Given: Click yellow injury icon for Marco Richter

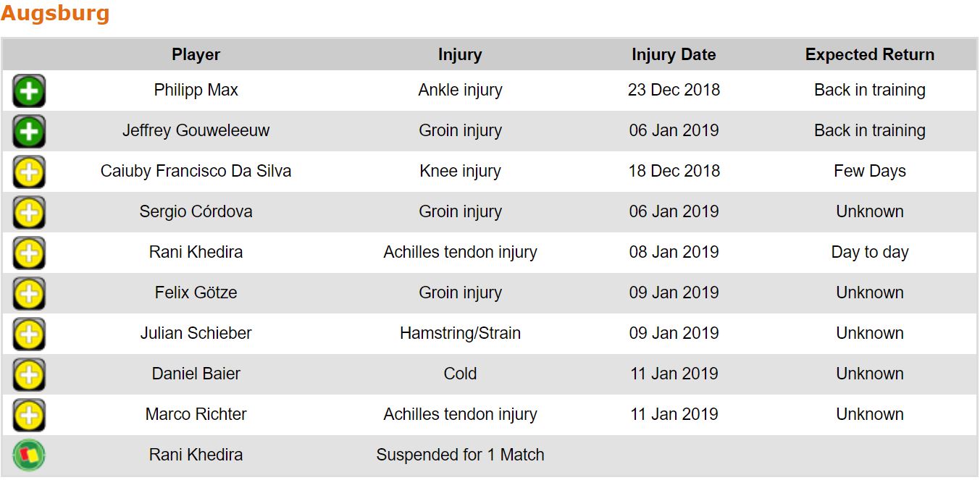Looking at the screenshot, I should point(29,416).
